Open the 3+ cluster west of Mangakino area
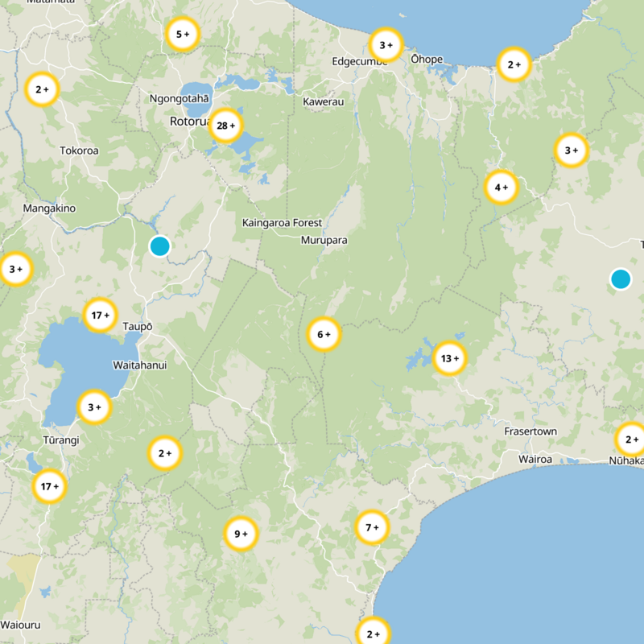This screenshot has height=644, width=644. pos(15,269)
